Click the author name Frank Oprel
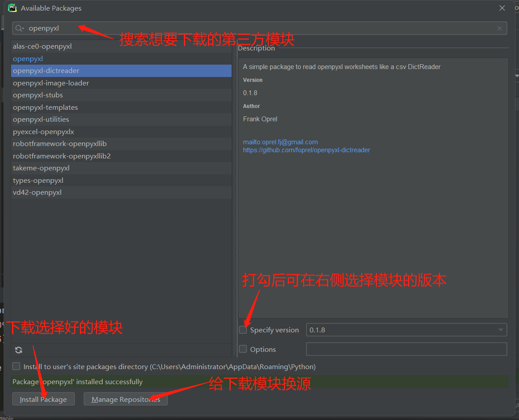The height and width of the screenshot is (420, 519). tap(260, 119)
